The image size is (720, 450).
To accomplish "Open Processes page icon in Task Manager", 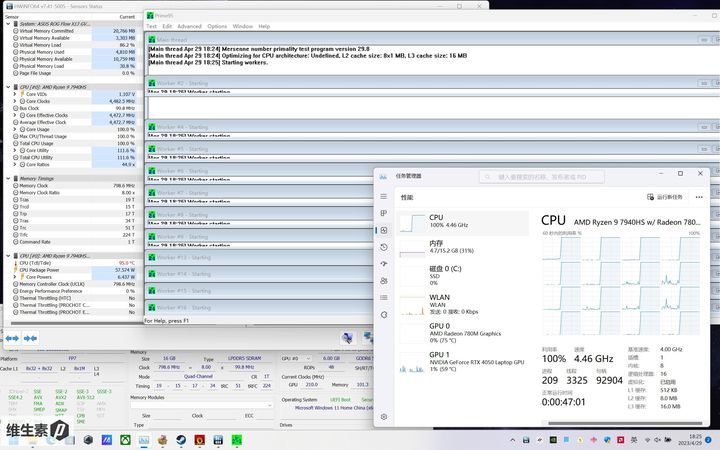I will coord(383,213).
